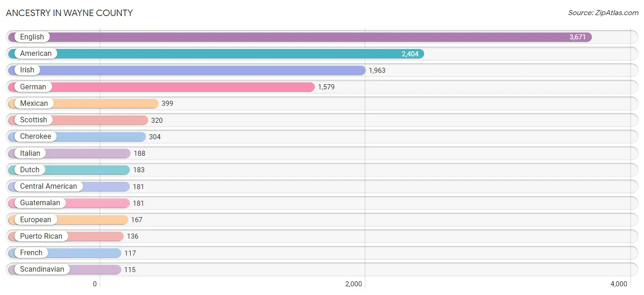Select the Scottish bar label

(x=33, y=120)
